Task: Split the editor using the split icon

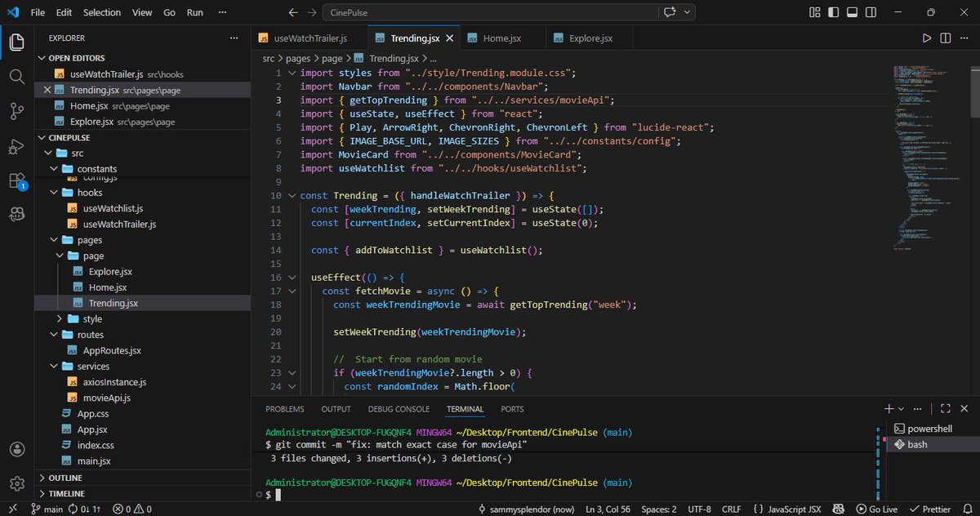Action: 946,38
